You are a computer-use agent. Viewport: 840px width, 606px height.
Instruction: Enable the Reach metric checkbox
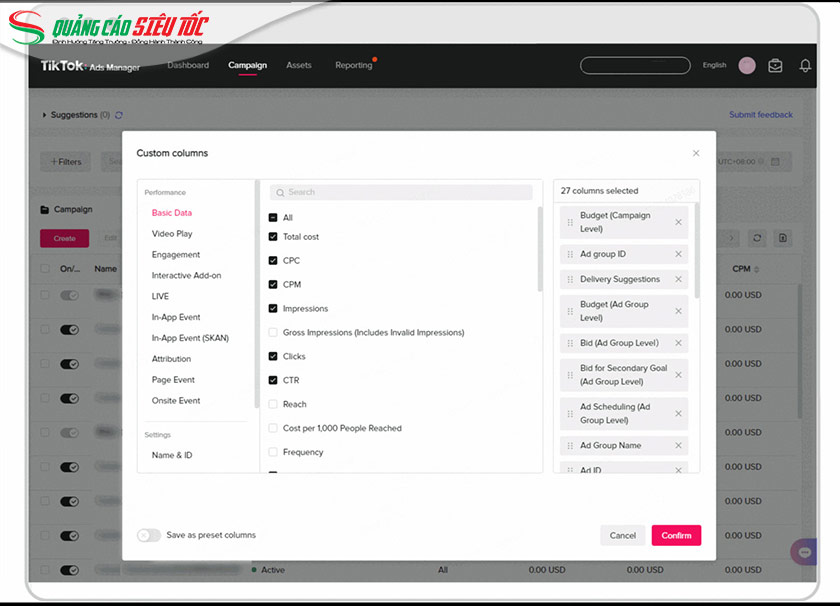coord(273,404)
